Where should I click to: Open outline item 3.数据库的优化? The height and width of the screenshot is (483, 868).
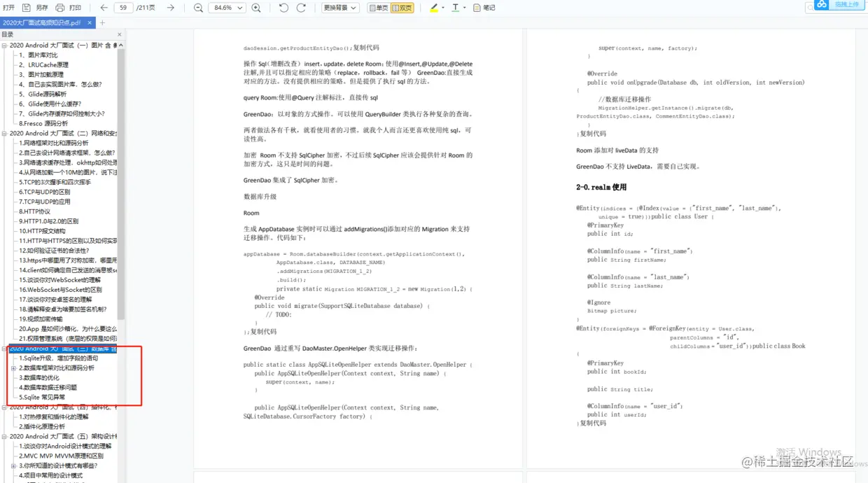(39, 377)
